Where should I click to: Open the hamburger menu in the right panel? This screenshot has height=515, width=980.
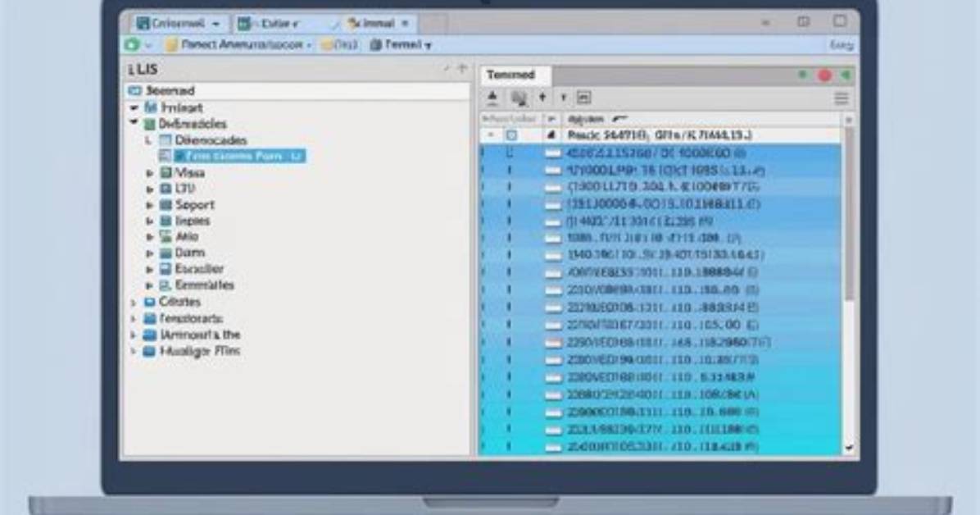tap(842, 98)
